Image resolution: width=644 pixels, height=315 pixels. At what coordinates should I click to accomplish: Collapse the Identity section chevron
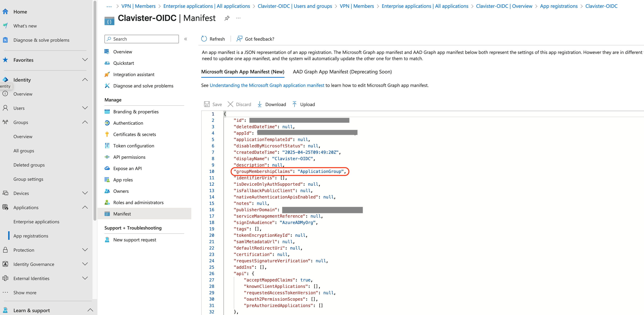pos(85,80)
